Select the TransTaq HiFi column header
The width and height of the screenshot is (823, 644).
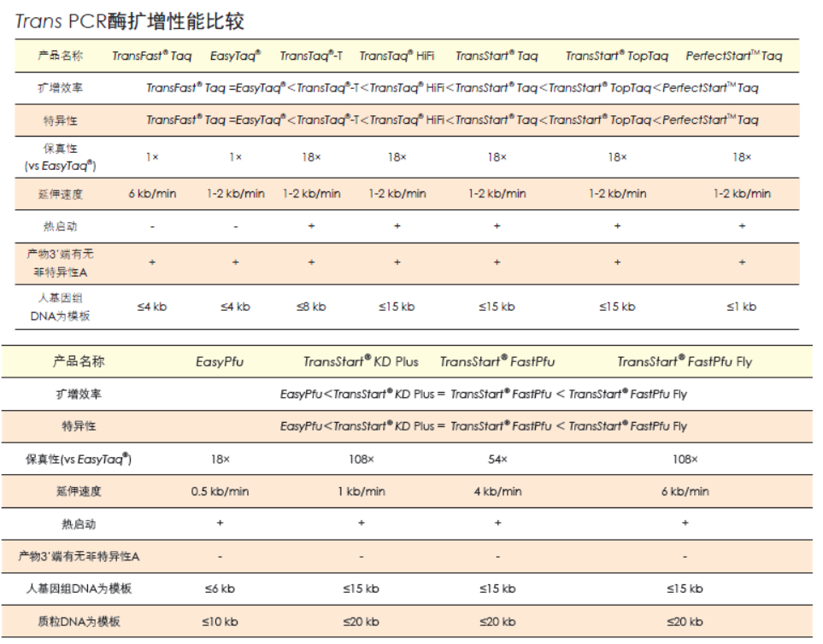point(397,56)
